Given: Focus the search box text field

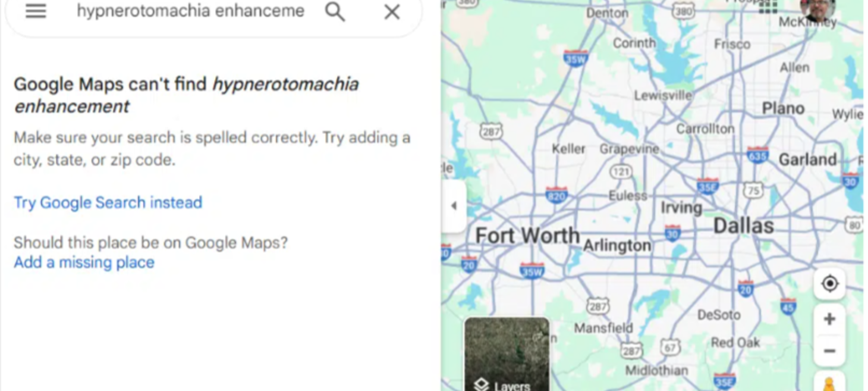Looking at the screenshot, I should click(x=190, y=11).
